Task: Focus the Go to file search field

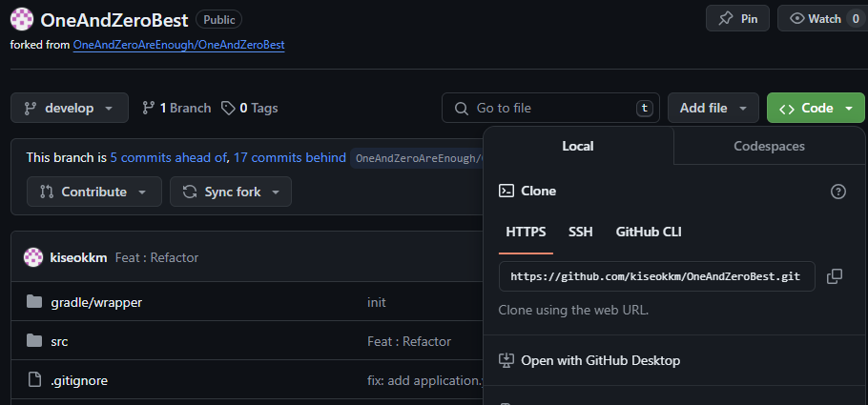Action: point(550,108)
